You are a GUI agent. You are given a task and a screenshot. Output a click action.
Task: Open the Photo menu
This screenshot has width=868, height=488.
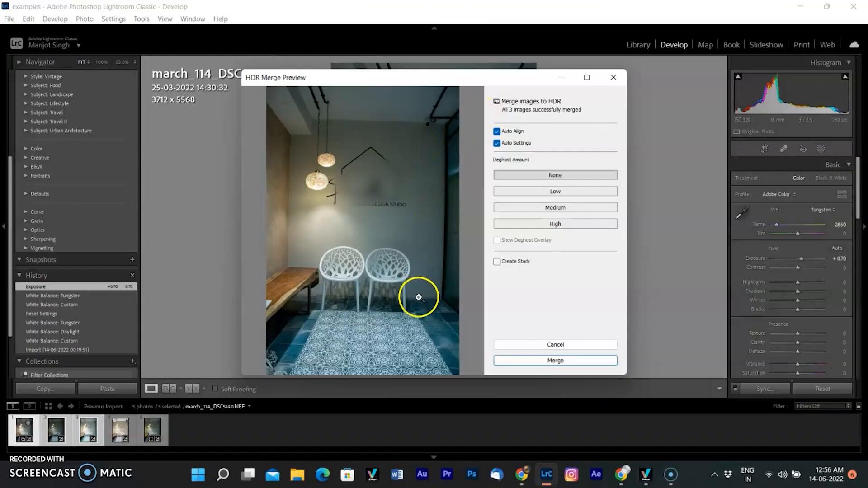84,19
